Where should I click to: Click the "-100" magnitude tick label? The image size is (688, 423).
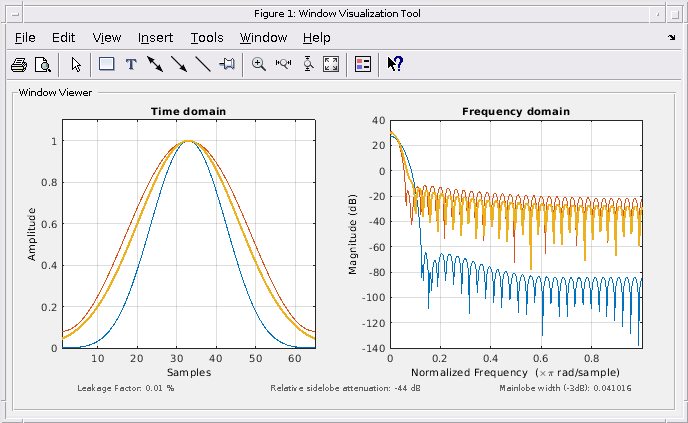tap(373, 298)
